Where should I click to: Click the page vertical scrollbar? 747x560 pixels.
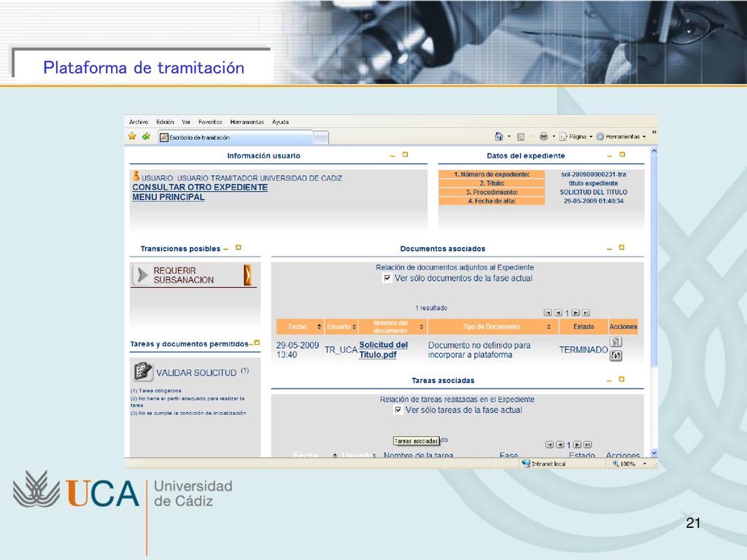coord(654,260)
